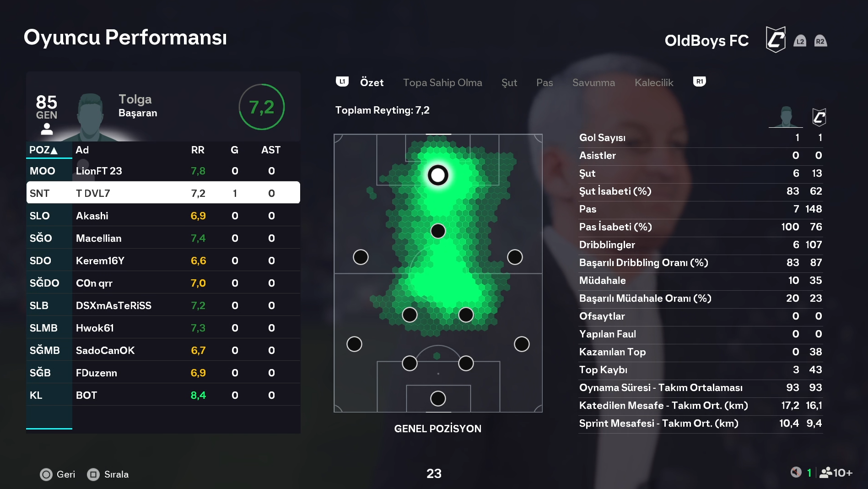Click the highlighted white striker position marker
The height and width of the screenshot is (489, 868).
[x=438, y=175]
